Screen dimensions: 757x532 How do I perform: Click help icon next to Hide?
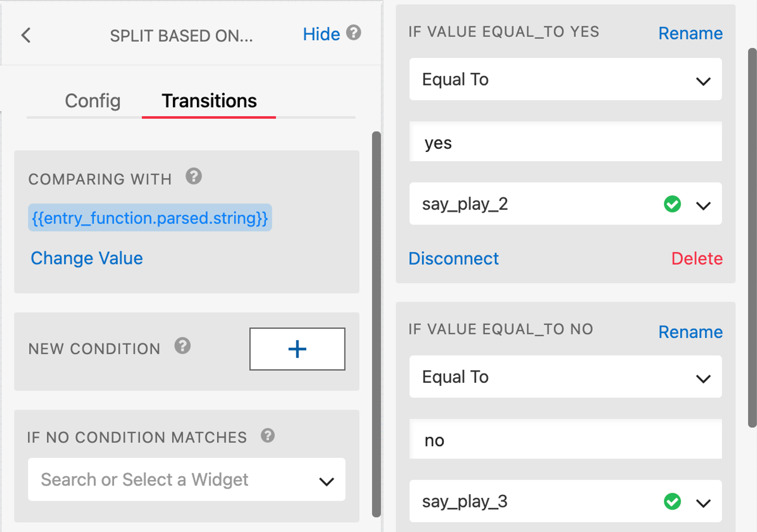coord(354,33)
